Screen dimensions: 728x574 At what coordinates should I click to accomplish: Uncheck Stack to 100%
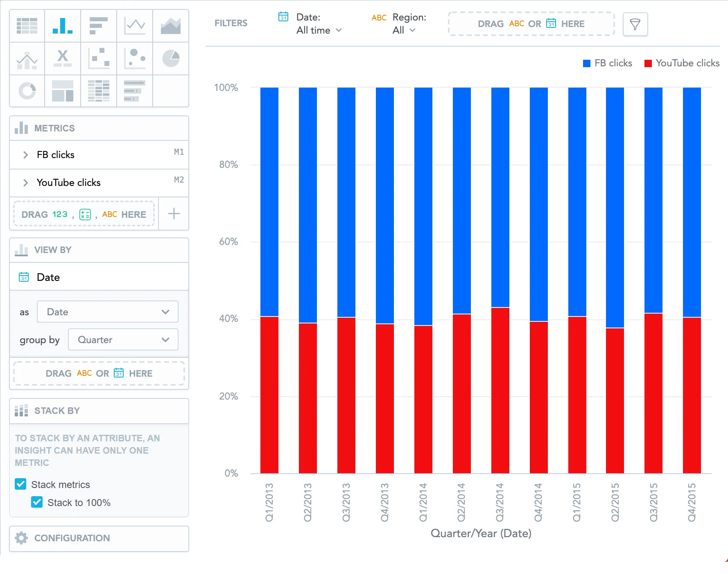[37, 502]
